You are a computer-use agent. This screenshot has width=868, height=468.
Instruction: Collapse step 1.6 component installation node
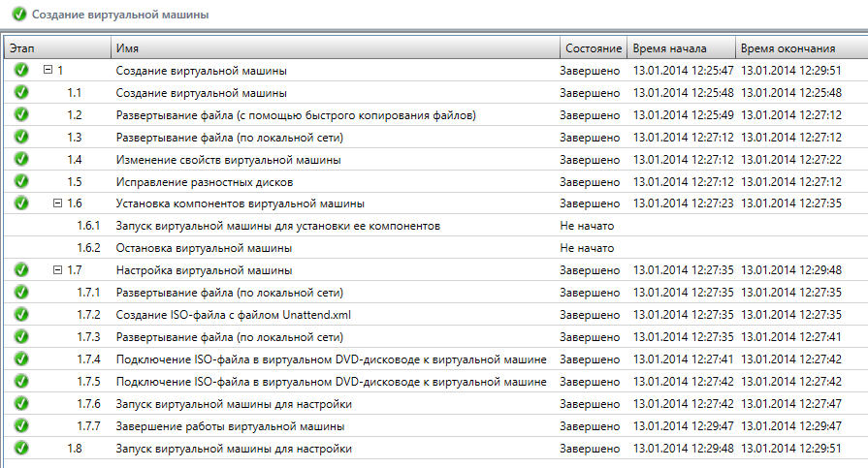[x=57, y=203]
